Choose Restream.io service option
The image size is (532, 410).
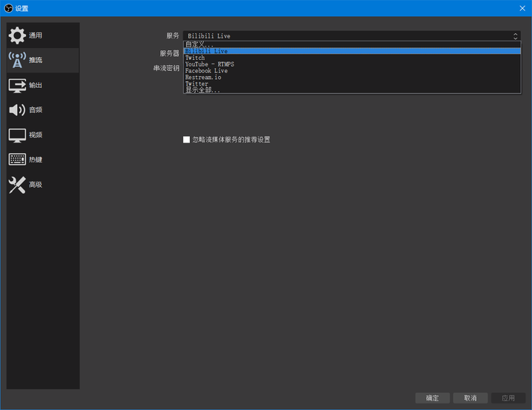point(352,77)
